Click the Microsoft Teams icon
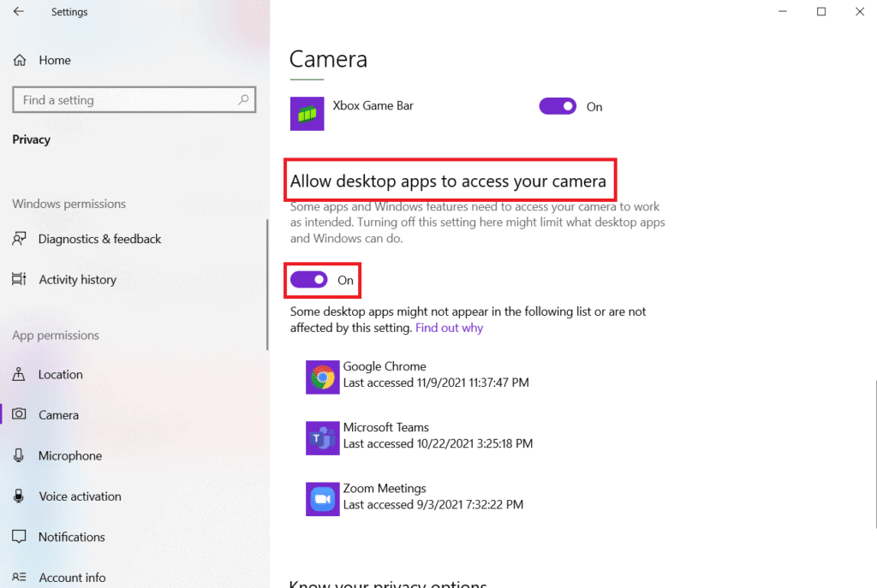Viewport: 877px width, 588px height. coord(323,437)
